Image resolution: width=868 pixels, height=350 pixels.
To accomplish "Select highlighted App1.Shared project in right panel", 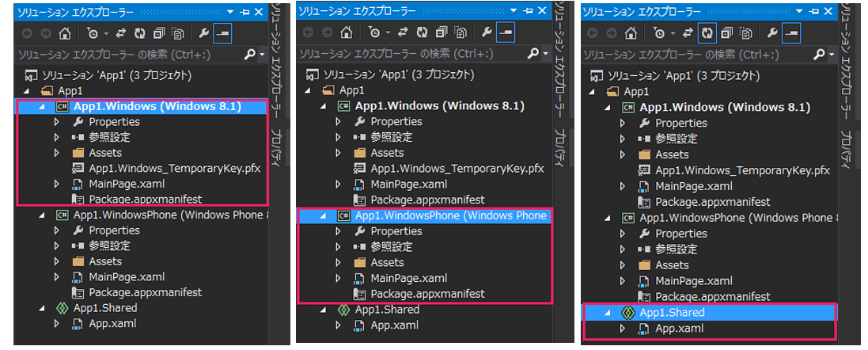I will click(x=671, y=313).
